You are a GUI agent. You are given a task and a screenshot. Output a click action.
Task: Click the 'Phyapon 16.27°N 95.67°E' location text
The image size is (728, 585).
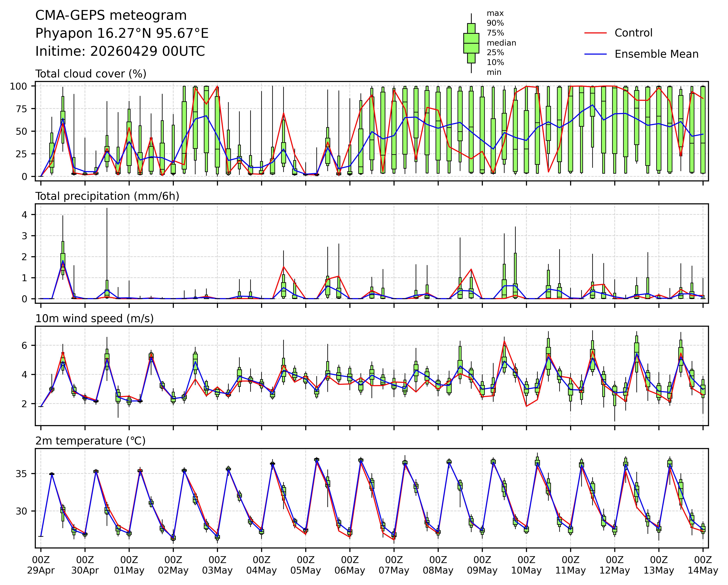tap(122, 33)
